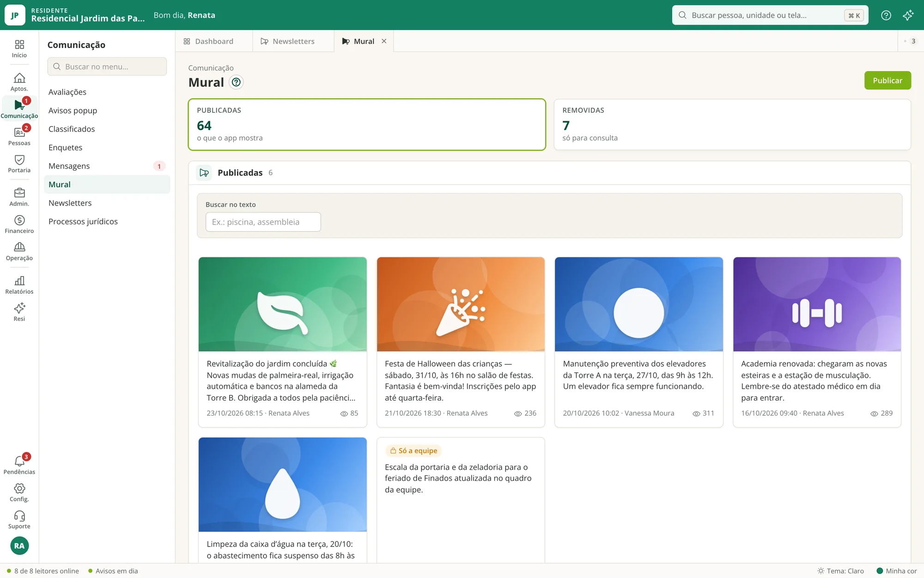Select the Removidas filter card
This screenshot has height=578, width=924.
(732, 124)
